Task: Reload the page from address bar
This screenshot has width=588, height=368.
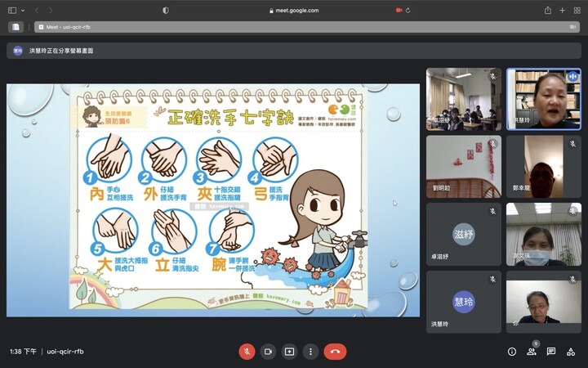Action: click(x=408, y=11)
